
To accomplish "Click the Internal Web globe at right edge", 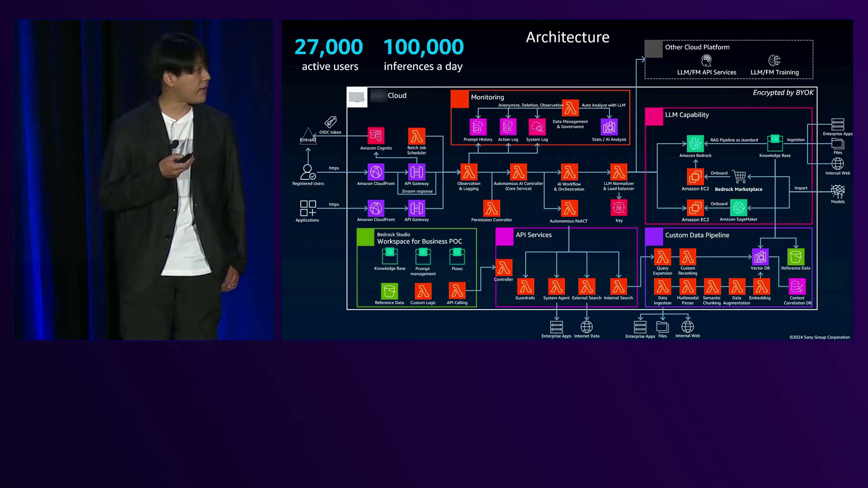I will (x=838, y=164).
